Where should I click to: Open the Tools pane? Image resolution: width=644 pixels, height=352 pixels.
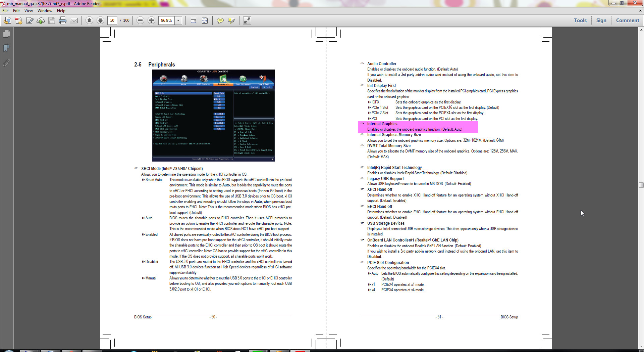point(580,20)
